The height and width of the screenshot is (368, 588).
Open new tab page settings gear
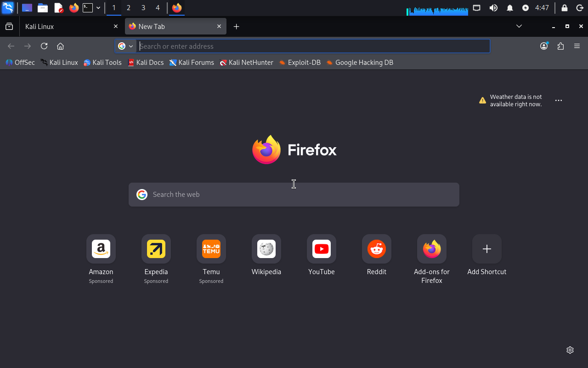pyautogui.click(x=570, y=350)
